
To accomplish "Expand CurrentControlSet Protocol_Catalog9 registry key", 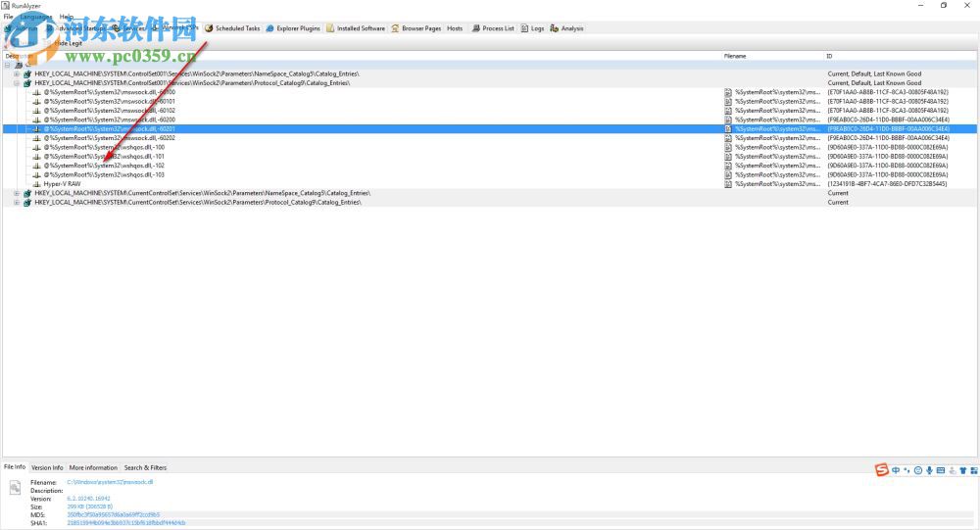I will pos(17,203).
